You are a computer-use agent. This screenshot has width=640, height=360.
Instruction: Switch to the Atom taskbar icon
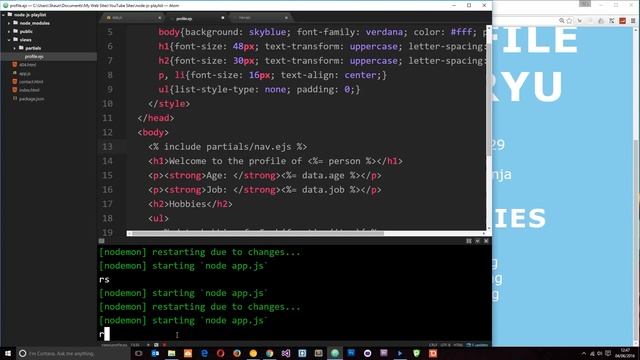point(335,353)
